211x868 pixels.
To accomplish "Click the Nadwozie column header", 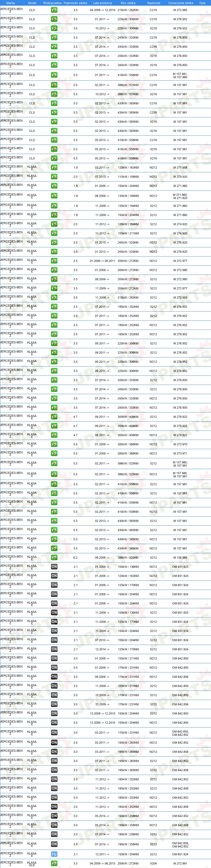I will (x=154, y=3).
